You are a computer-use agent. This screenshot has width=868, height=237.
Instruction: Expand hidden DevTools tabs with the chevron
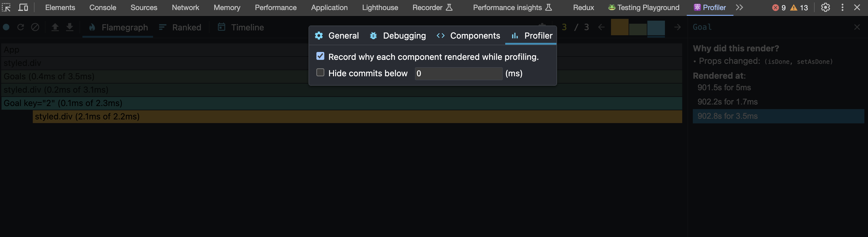click(x=739, y=7)
